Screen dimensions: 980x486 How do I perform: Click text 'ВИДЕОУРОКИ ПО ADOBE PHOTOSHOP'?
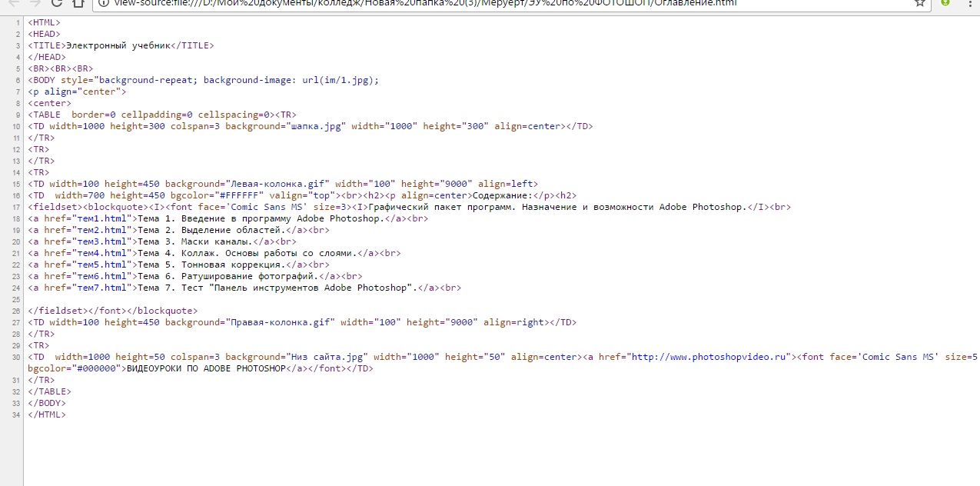[x=206, y=368]
